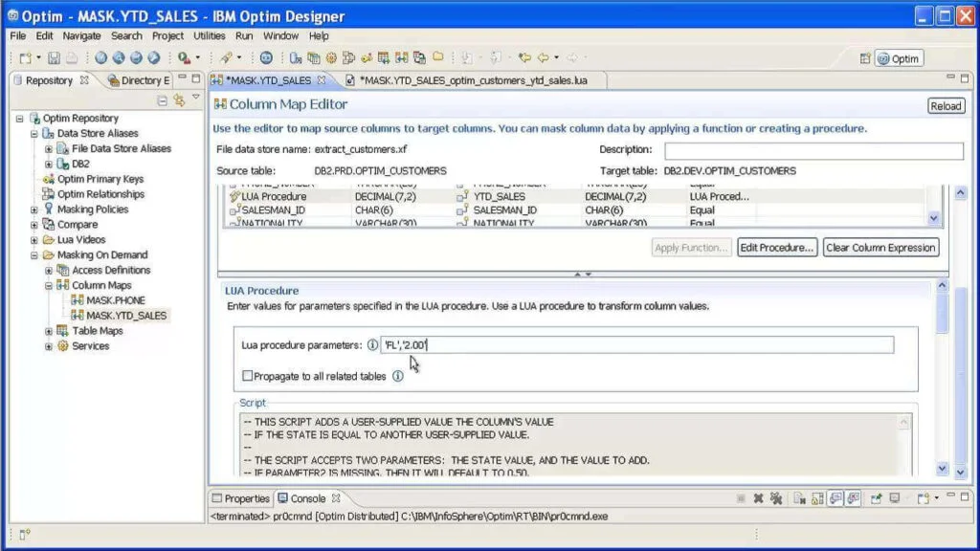Screen dimensions: 980x551
Task: Click the Remove All Terminated Launches icon
Action: (x=776, y=498)
